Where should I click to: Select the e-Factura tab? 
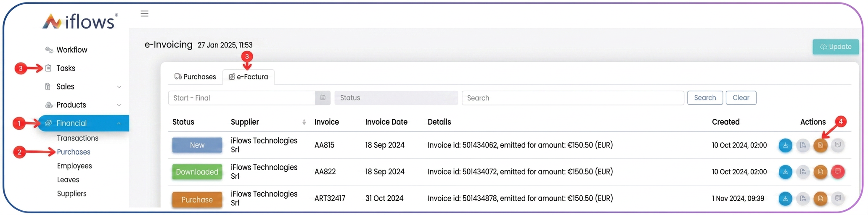pos(249,77)
